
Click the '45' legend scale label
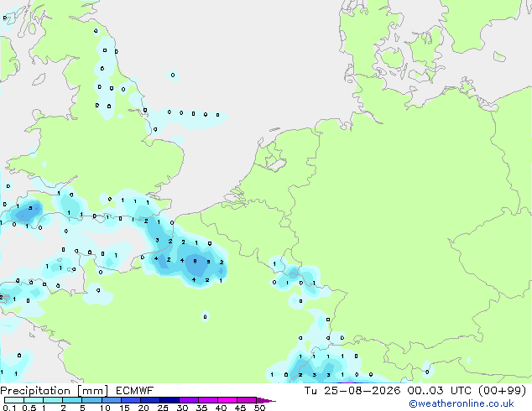pyautogui.click(x=240, y=408)
